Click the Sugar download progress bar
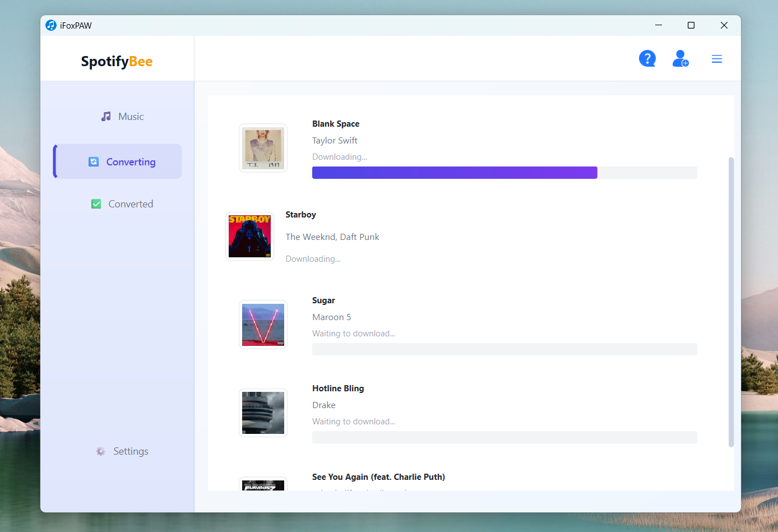The height and width of the screenshot is (532, 778). pos(504,349)
